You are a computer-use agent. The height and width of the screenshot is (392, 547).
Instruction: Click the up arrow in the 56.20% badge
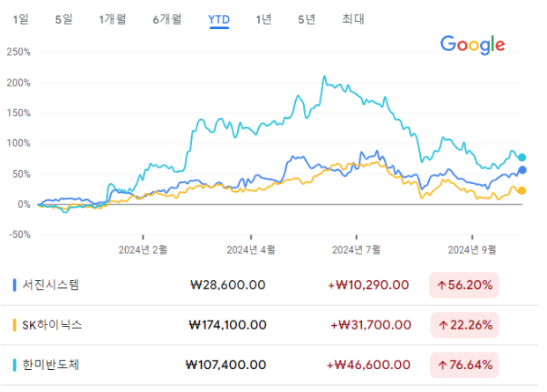click(442, 285)
